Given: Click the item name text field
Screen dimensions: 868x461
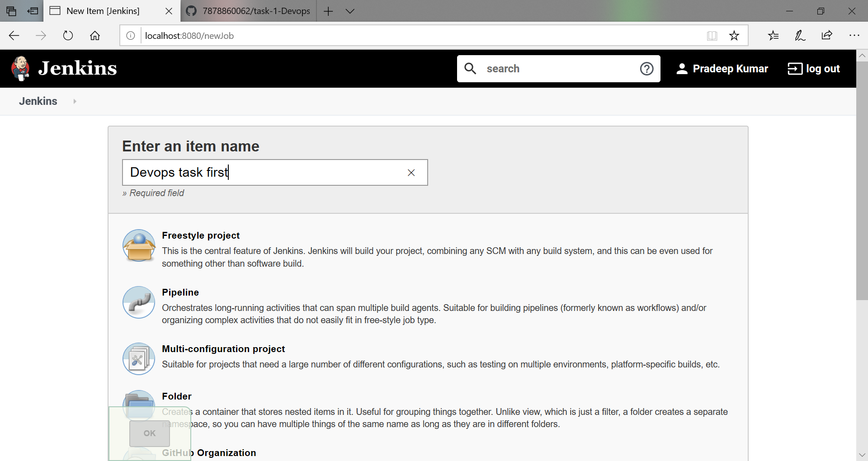Looking at the screenshot, I should tap(275, 172).
